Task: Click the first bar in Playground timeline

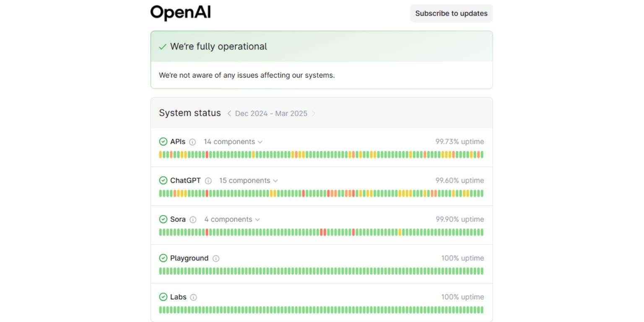Action: [x=161, y=271]
